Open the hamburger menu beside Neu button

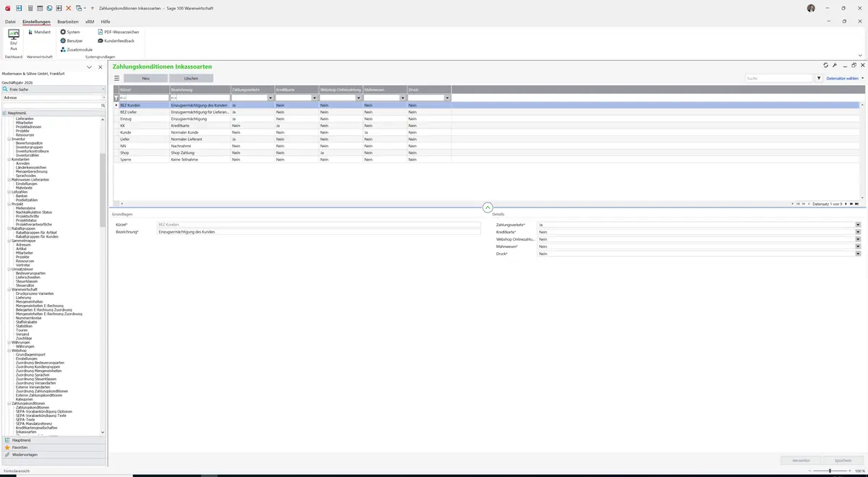(x=116, y=78)
